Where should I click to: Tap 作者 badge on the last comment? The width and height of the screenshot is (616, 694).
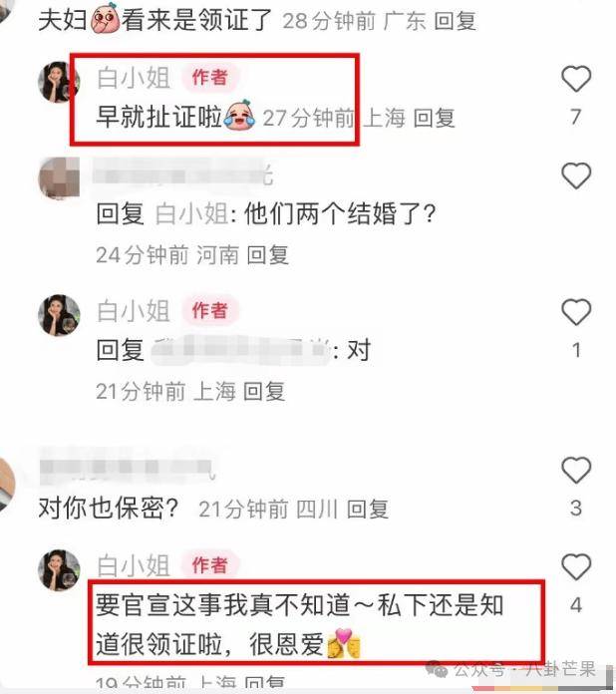(210, 564)
